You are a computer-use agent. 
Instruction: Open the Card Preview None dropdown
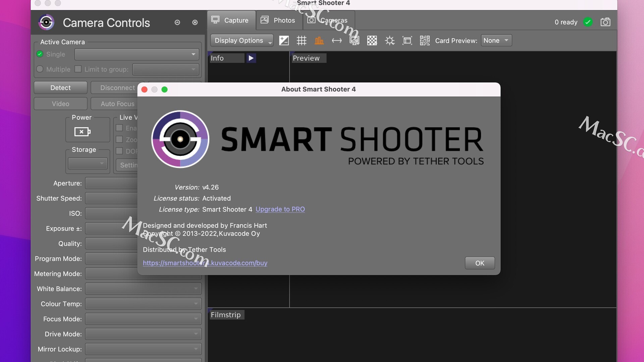tap(496, 40)
